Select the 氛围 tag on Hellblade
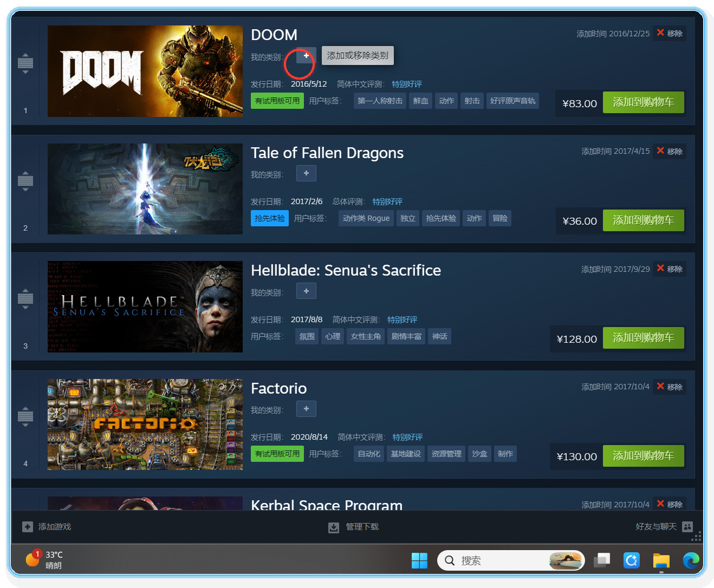 307,336
